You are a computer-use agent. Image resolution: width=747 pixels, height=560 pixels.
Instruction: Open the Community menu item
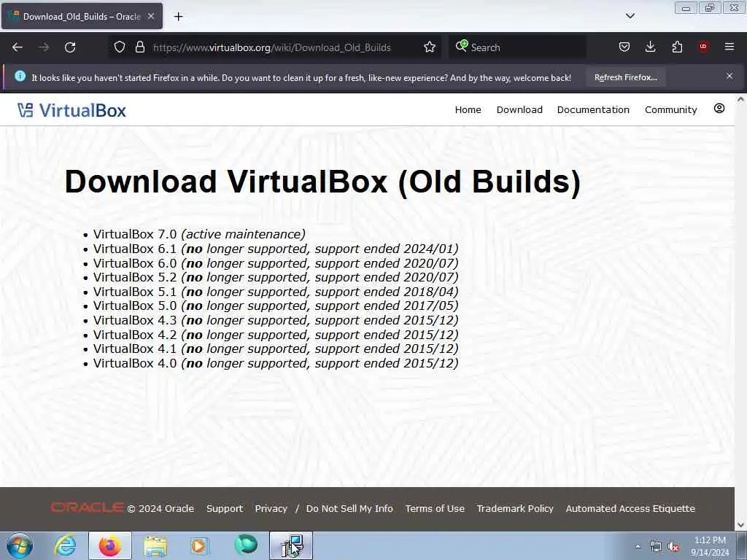pyautogui.click(x=671, y=110)
